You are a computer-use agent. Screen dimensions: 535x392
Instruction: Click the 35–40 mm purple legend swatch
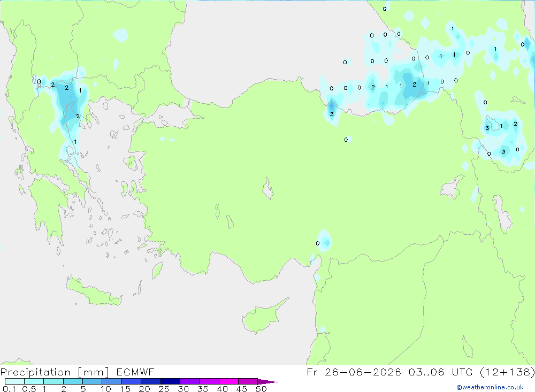[209, 381]
